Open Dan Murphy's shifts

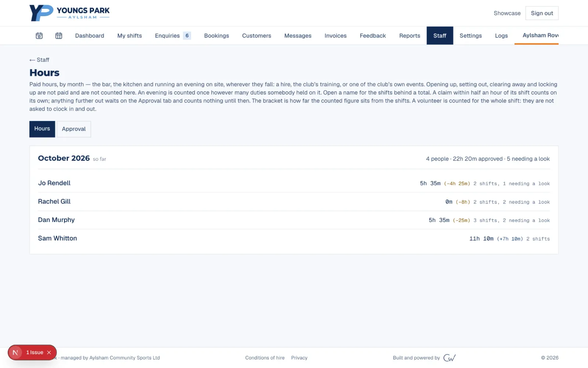(294, 220)
